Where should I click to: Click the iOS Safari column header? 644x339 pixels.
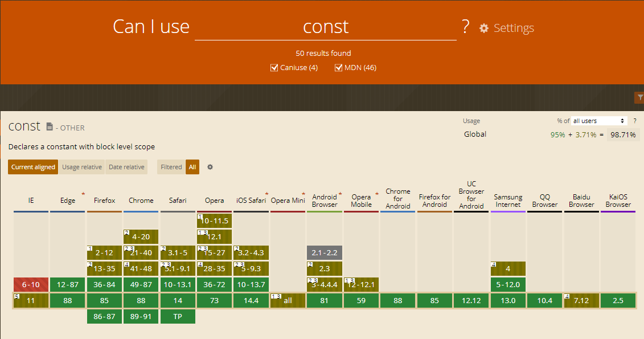pos(251,201)
